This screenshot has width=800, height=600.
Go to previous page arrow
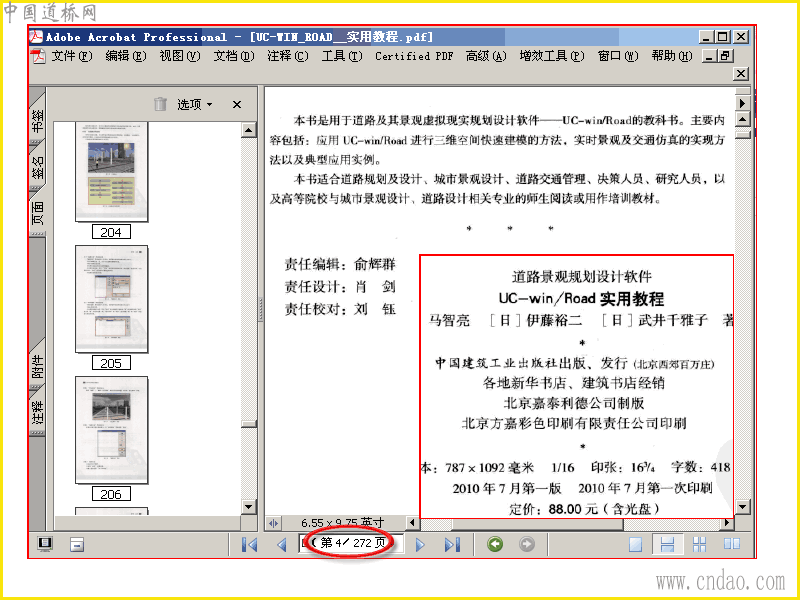coord(282,545)
